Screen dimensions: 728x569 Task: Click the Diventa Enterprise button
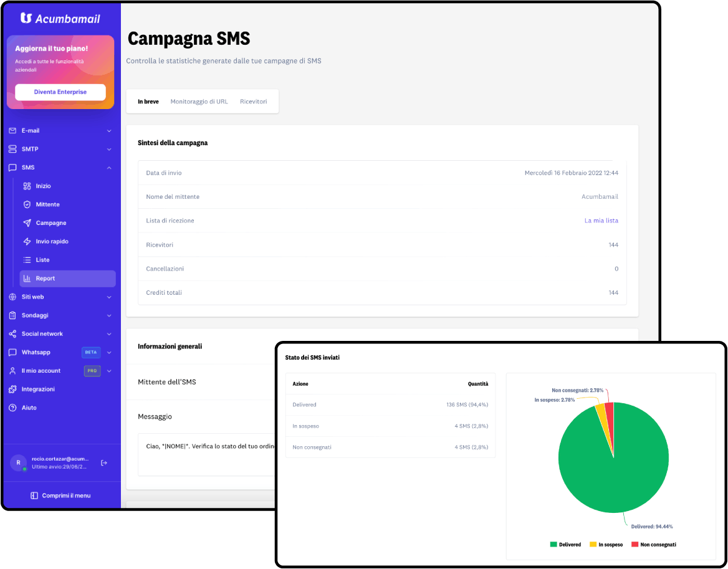tap(60, 92)
